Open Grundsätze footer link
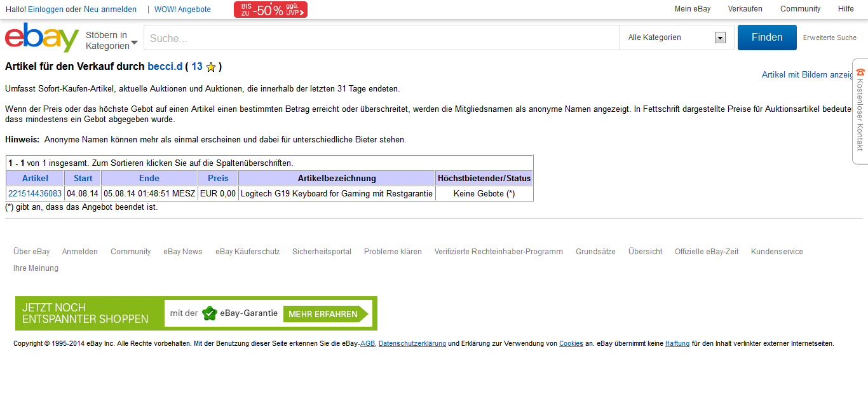This screenshot has width=868, height=403. tap(595, 252)
